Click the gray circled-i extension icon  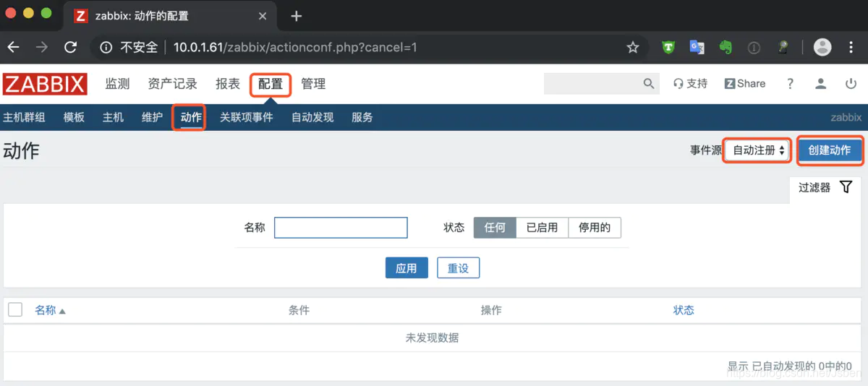click(x=754, y=48)
